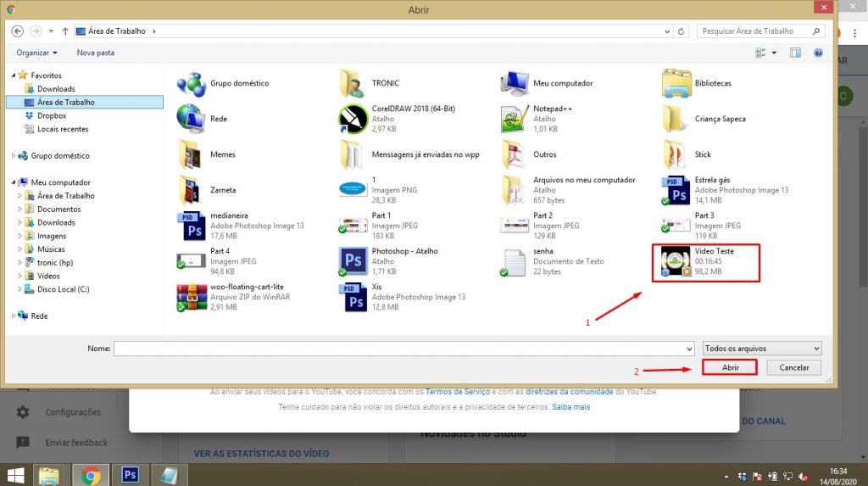Click Photoshop icon in the Windows taskbar
Screen dimensions: 868x486
coord(130,475)
